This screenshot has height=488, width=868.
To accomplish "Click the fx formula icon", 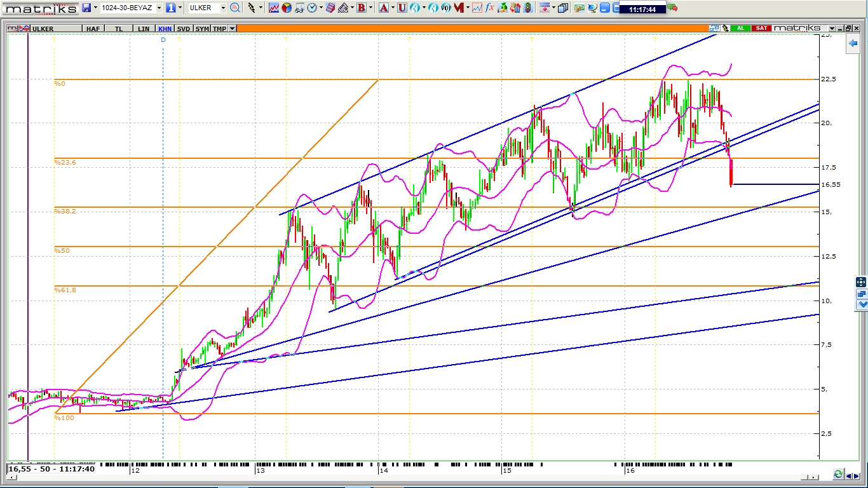I will pos(490,8).
